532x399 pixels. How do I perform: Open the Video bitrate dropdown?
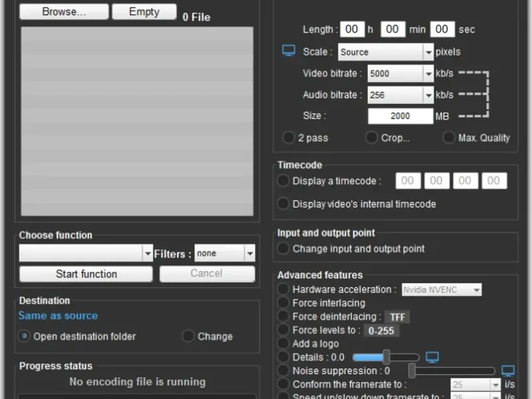tap(400, 73)
